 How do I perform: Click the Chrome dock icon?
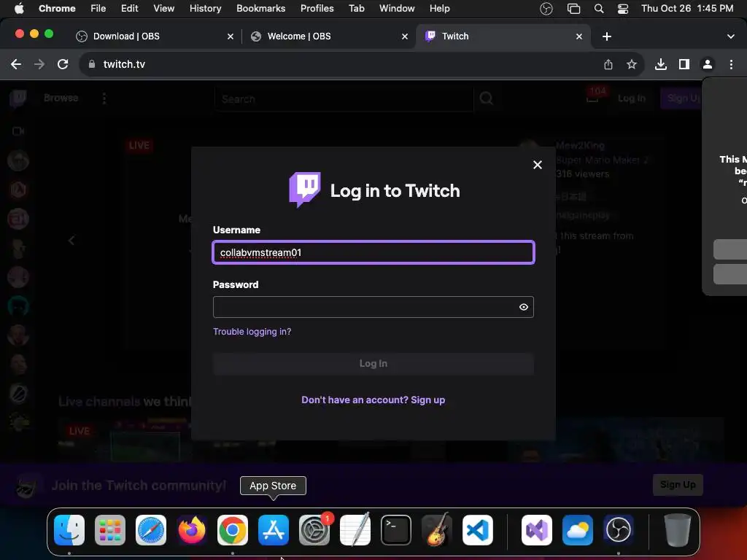coord(233,529)
